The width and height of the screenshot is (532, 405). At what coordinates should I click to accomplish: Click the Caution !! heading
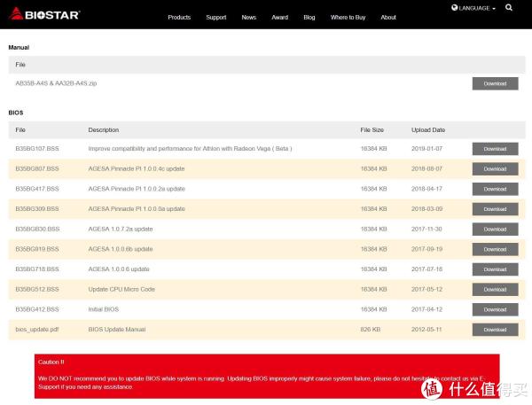coord(51,362)
